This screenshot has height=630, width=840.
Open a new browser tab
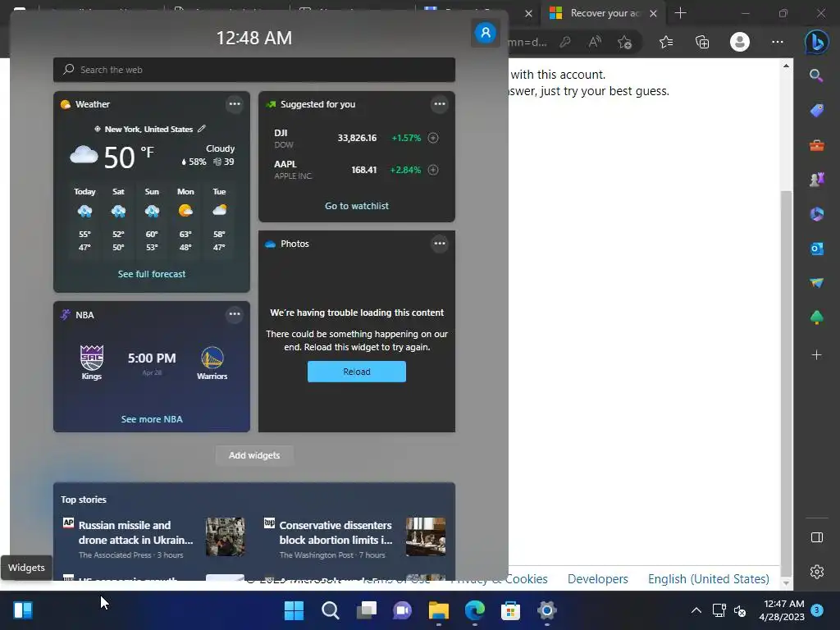(x=680, y=13)
